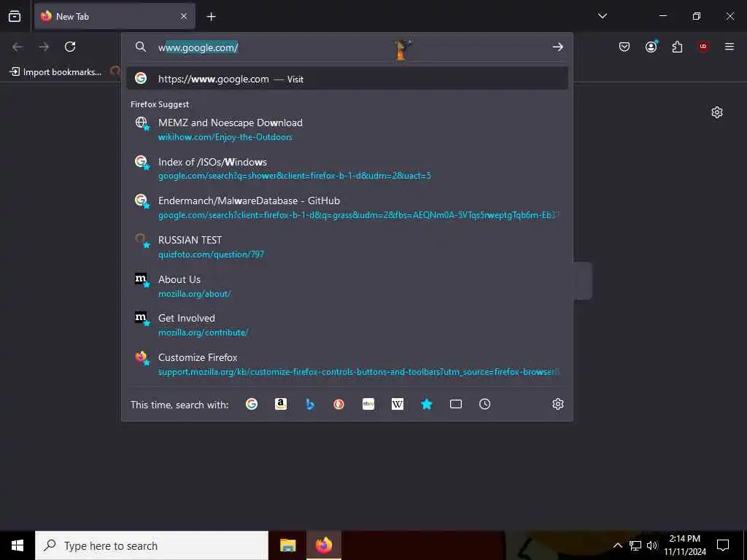Open the uBlock Origin extension icon
Viewport: 747px width, 560px height.
(703, 47)
